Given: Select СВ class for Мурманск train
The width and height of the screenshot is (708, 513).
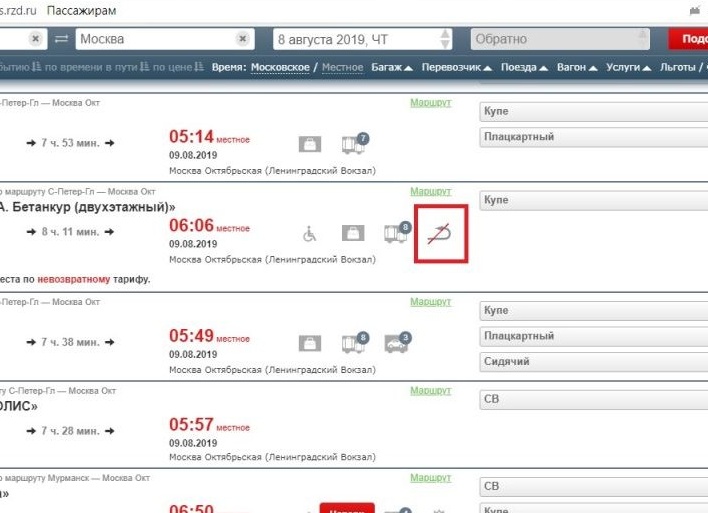Looking at the screenshot, I should coord(593,486).
